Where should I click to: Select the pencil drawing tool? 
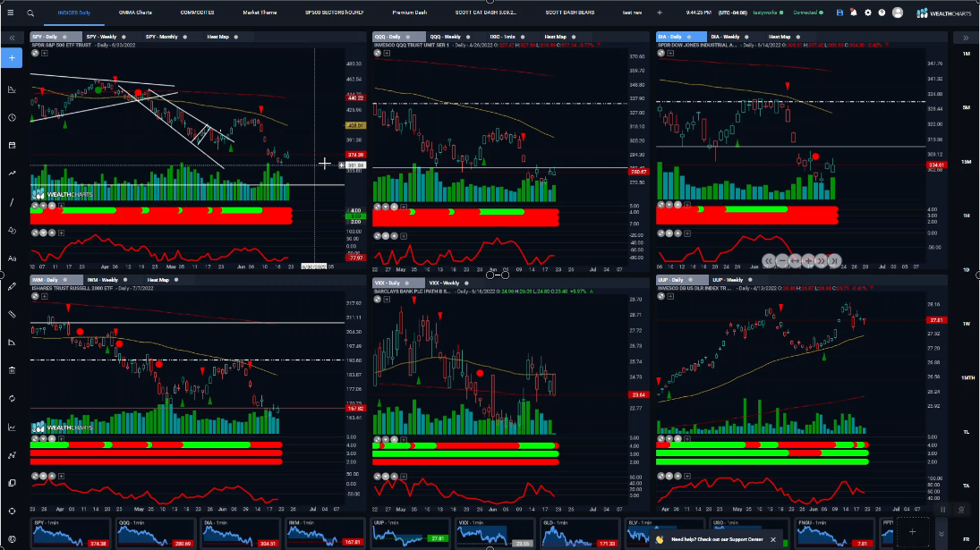coord(12,286)
